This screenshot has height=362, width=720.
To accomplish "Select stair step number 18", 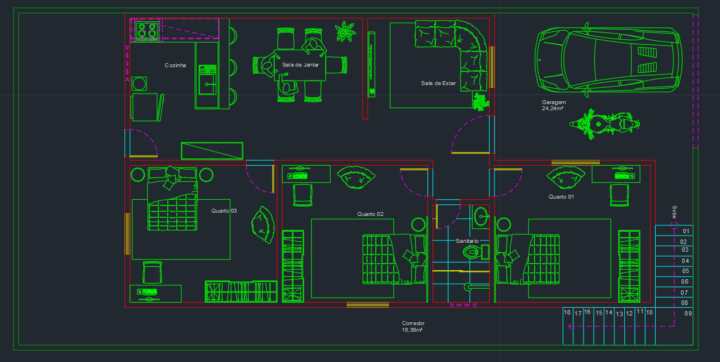I will [x=567, y=312].
